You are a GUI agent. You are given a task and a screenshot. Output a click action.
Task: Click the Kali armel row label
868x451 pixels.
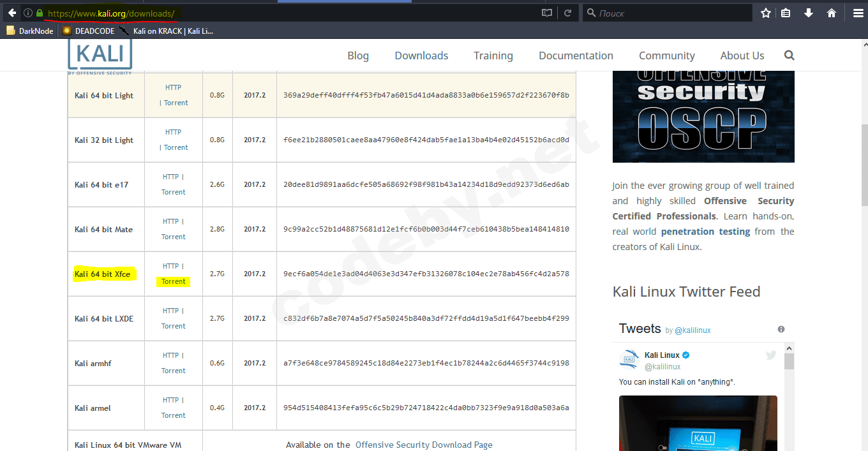pos(93,408)
